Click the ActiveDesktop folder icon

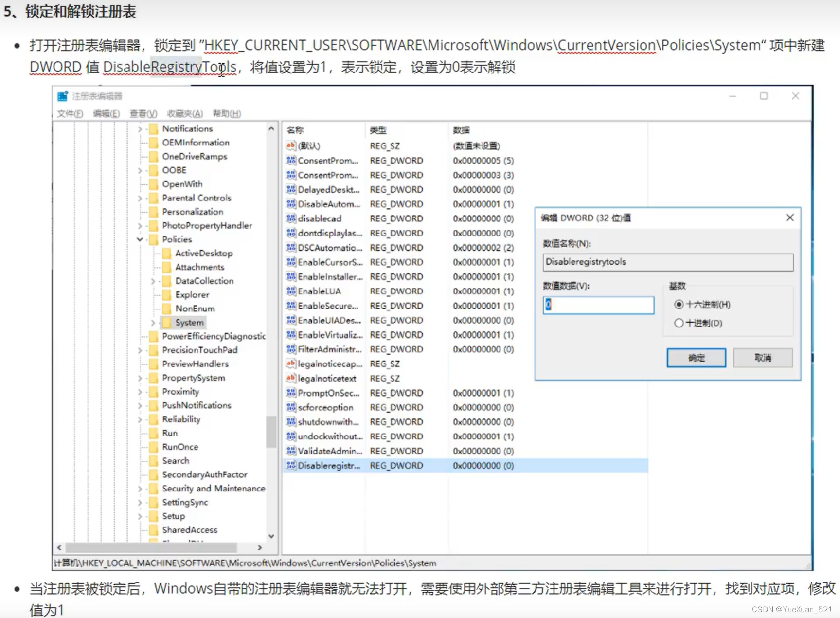(x=166, y=254)
